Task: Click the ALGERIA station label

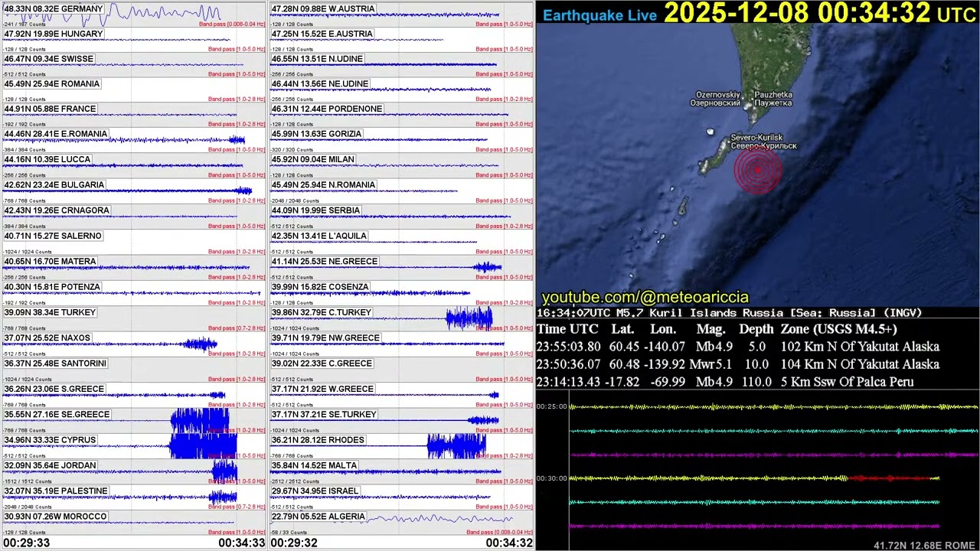Action: [318, 517]
